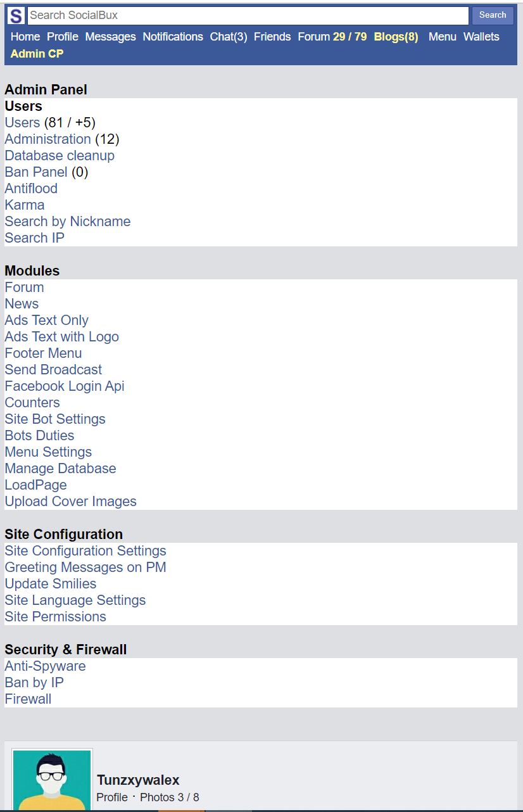523x812 pixels.
Task: Open the Anti-Spyware page
Action: 45,666
